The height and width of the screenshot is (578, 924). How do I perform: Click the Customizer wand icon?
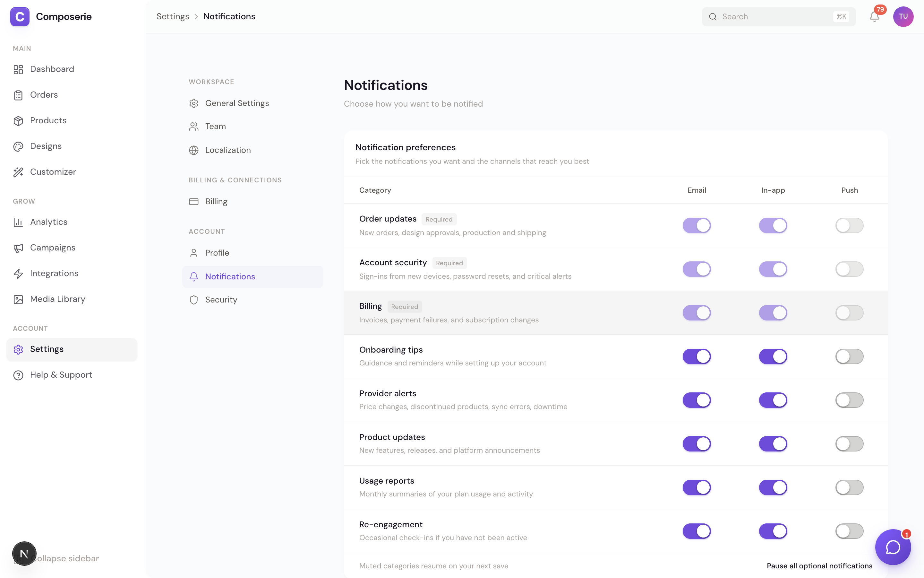18,172
